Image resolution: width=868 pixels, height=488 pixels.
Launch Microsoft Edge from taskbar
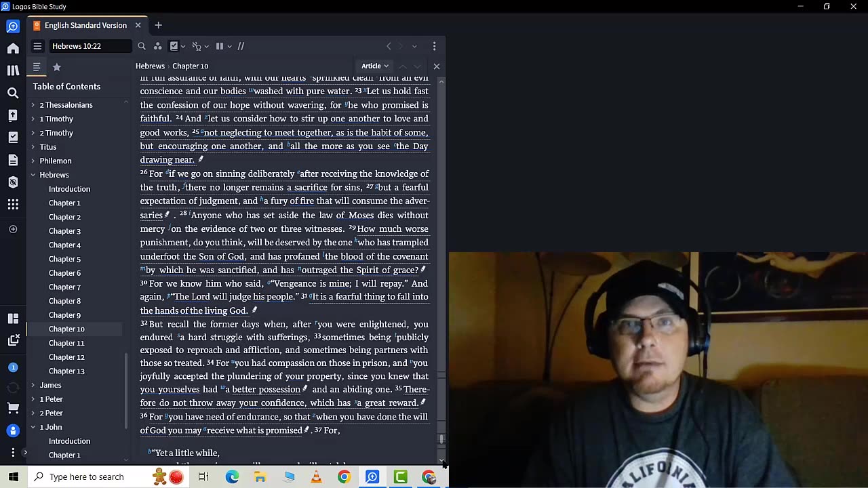(x=232, y=476)
